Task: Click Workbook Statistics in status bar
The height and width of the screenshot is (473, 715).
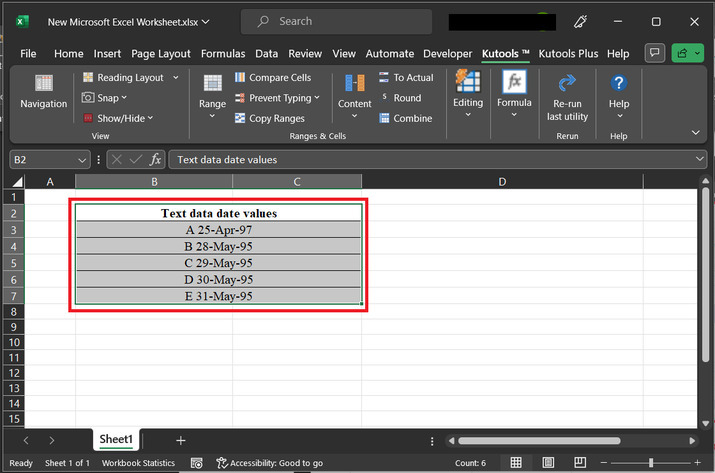Action: click(138, 463)
